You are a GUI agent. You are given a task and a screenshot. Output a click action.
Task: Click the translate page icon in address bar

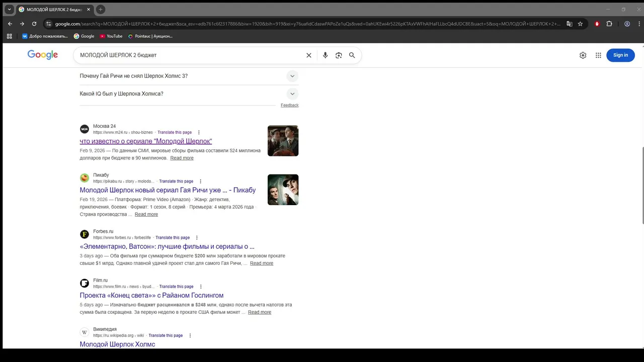pyautogui.click(x=570, y=24)
